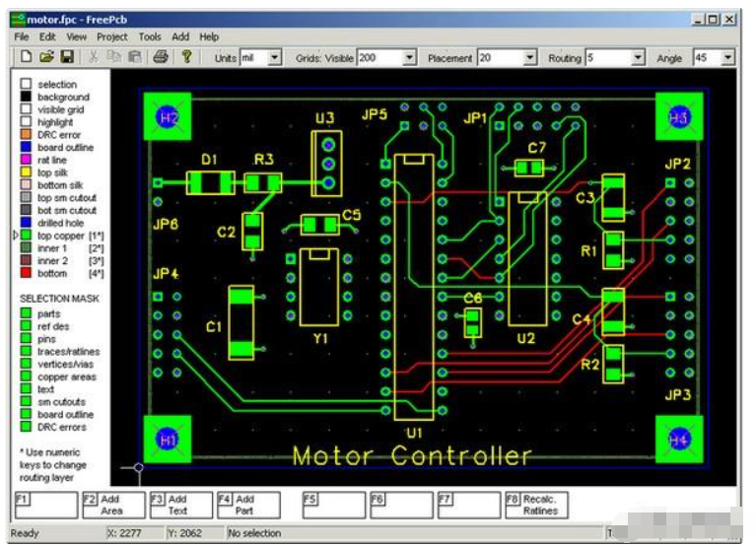The height and width of the screenshot is (546, 756).
Task: Click the Paste clipboard icon
Action: coord(133,58)
